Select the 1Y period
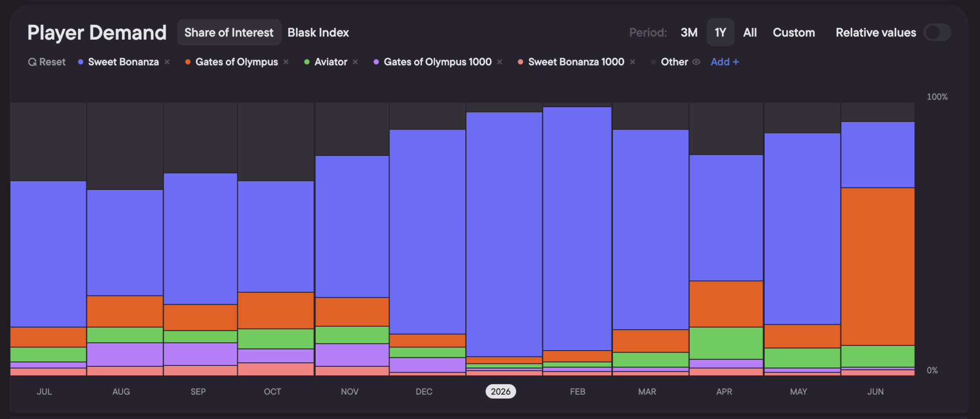Screen dimensions: 980x419 pos(720,33)
